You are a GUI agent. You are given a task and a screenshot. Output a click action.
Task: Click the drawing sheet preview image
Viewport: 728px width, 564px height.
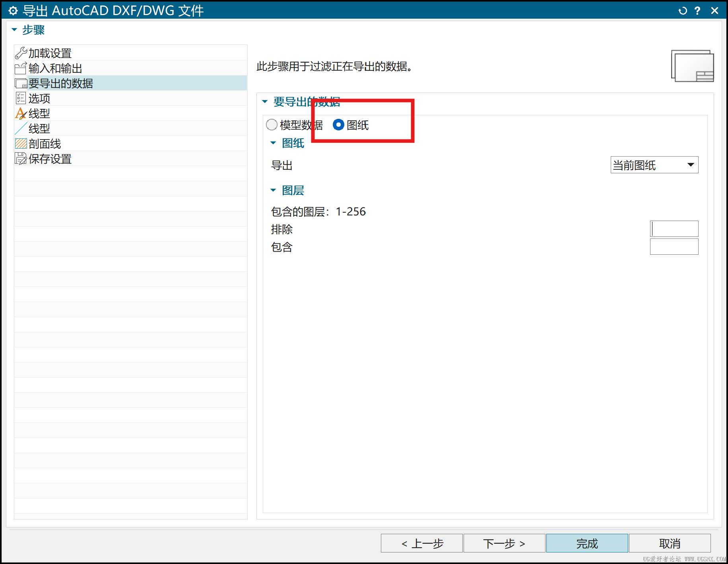pos(692,66)
